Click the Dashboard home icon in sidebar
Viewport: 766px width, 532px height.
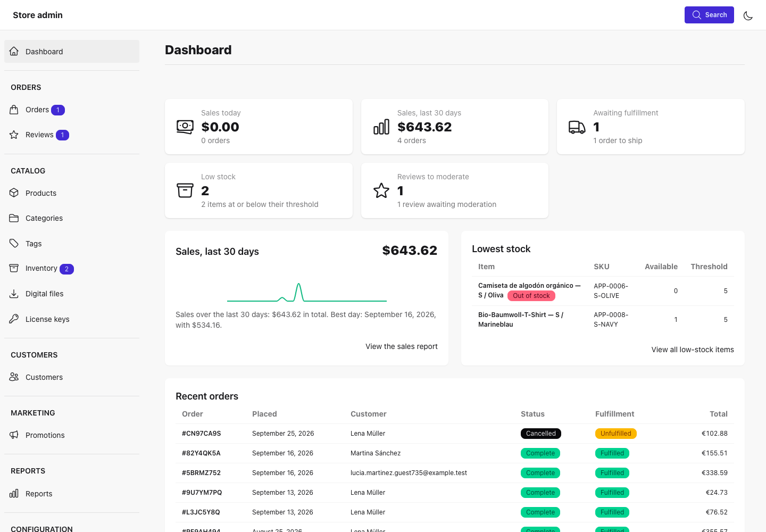[x=14, y=52]
